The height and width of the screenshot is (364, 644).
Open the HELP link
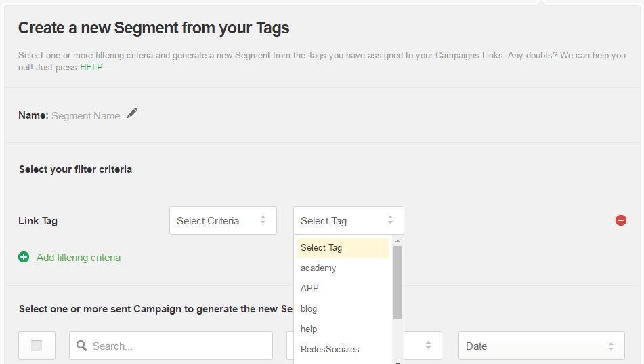coord(91,67)
